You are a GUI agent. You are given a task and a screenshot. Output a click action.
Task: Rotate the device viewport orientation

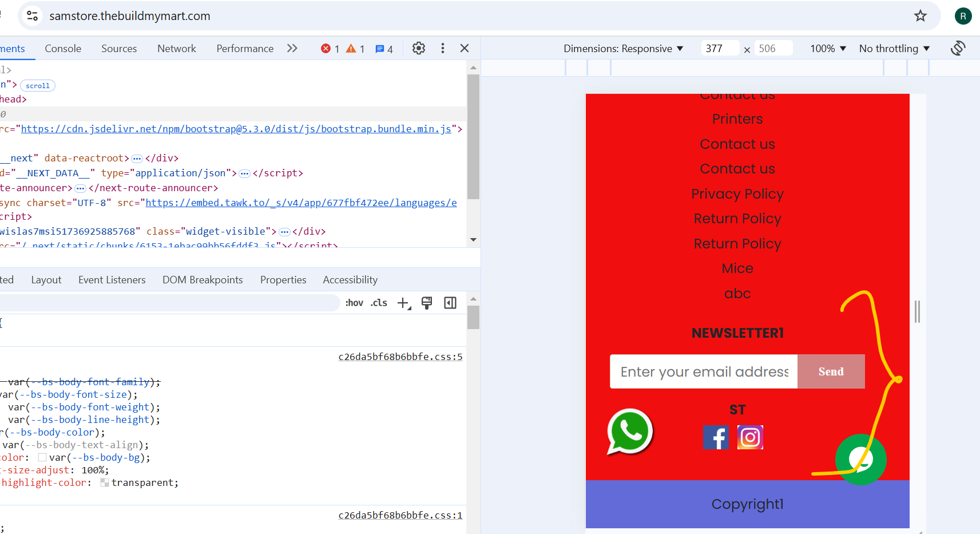pos(958,49)
